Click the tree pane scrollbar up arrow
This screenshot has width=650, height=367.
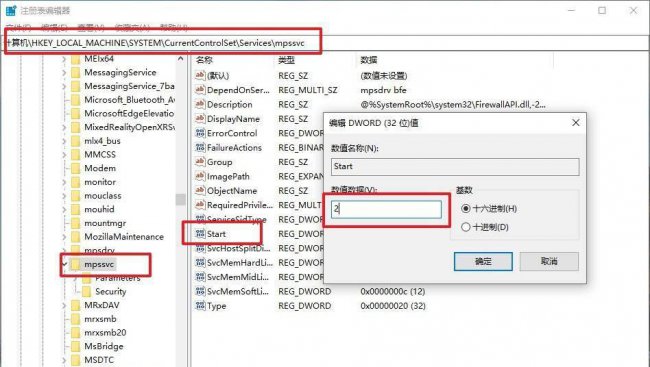[x=180, y=59]
